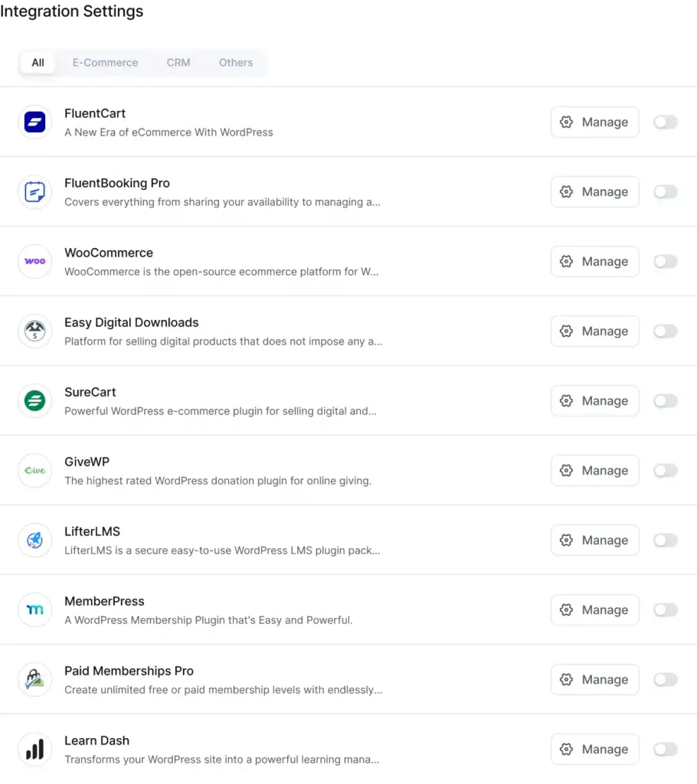Viewport: 697px width, 784px height.
Task: Click 'A WordPress Membership Plugin' description
Action: [x=208, y=620]
